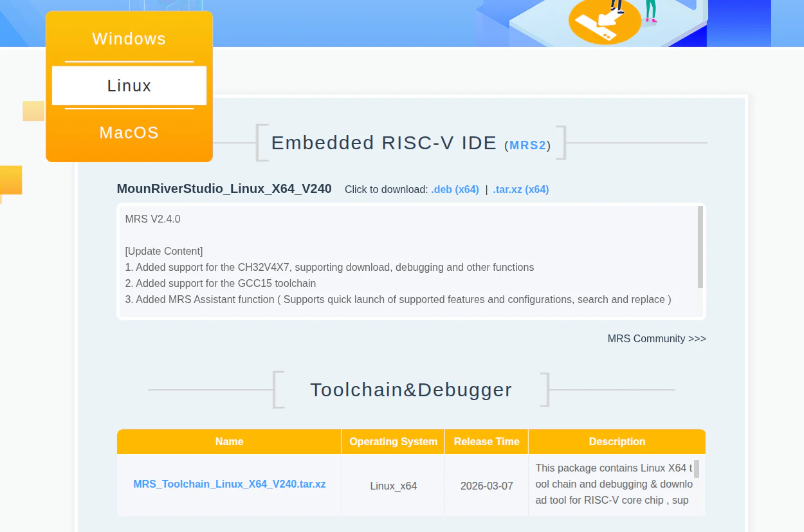The width and height of the screenshot is (804, 532).
Task: Click the MRS Assistant function note
Action: 398,299
